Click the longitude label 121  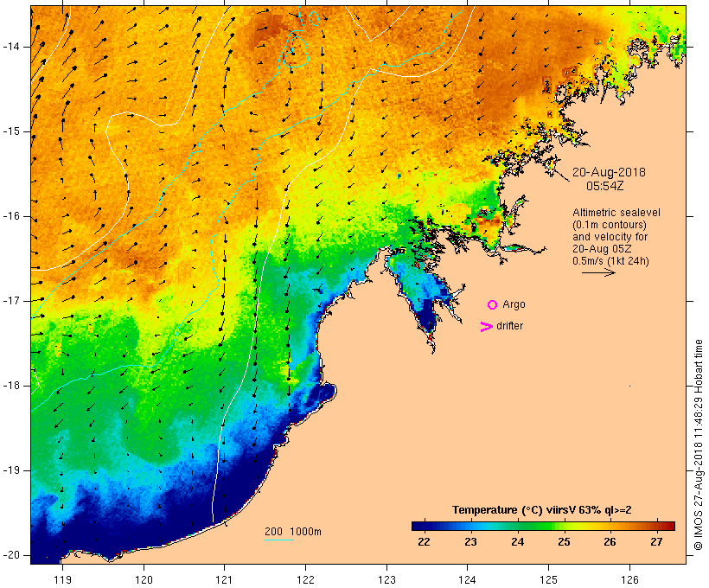(225, 579)
